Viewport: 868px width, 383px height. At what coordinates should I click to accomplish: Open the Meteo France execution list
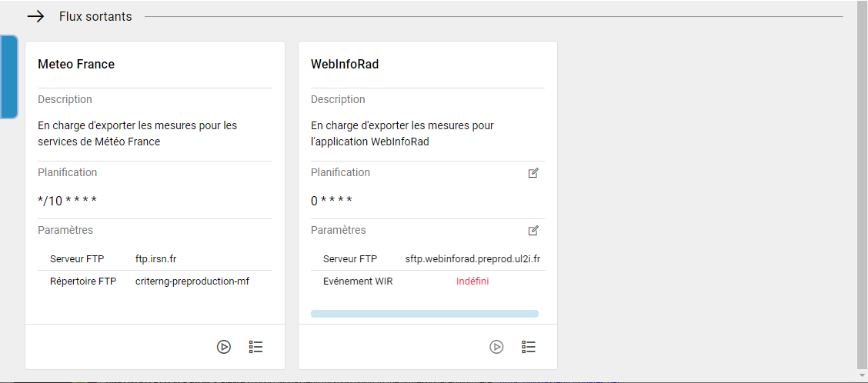256,347
